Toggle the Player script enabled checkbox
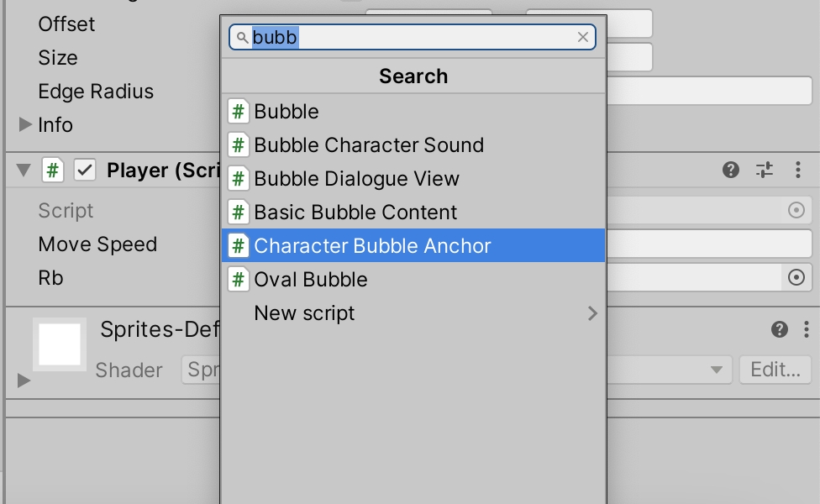Screen dimensions: 820x504 point(85,171)
